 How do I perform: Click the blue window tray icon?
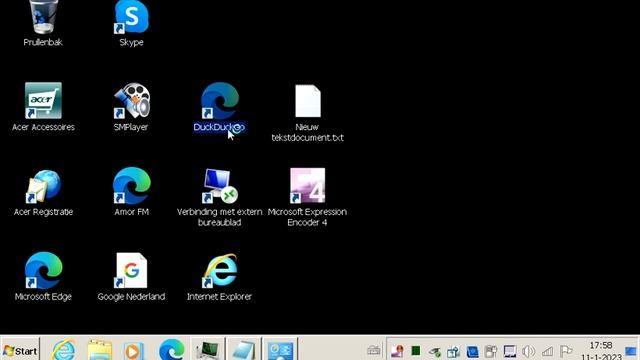(472, 351)
